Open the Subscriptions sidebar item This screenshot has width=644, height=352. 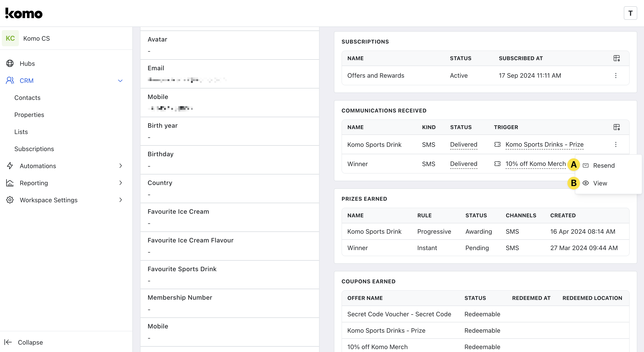coord(34,149)
